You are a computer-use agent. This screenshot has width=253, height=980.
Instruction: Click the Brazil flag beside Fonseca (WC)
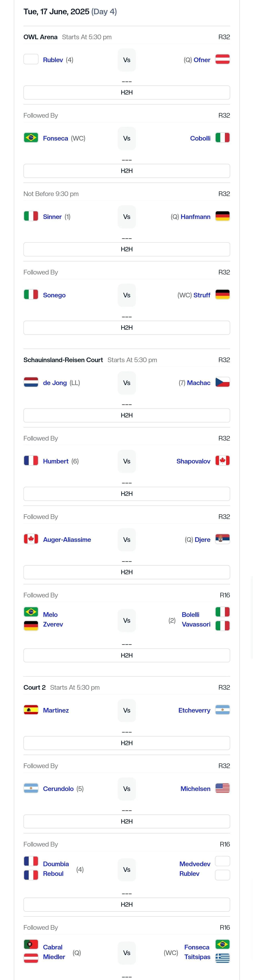pyautogui.click(x=31, y=137)
